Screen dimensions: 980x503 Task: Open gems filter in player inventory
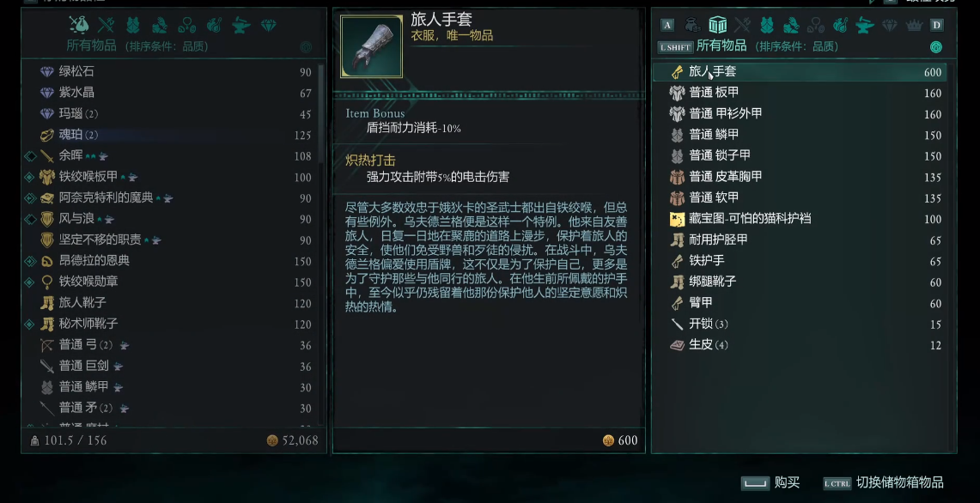[x=268, y=25]
